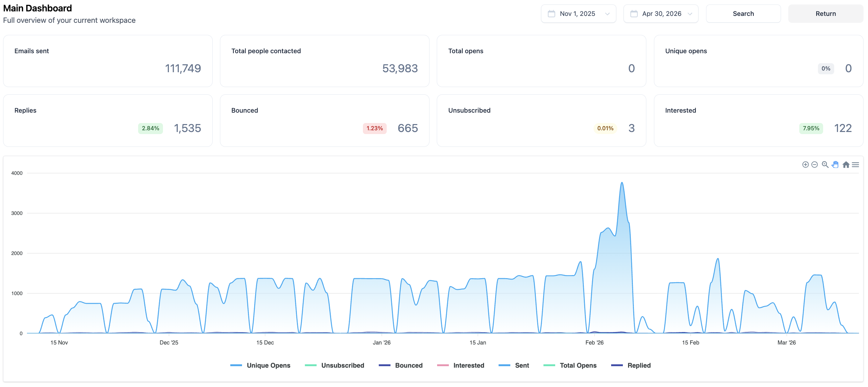Click the Search button
The height and width of the screenshot is (387, 868).
[x=743, y=14]
